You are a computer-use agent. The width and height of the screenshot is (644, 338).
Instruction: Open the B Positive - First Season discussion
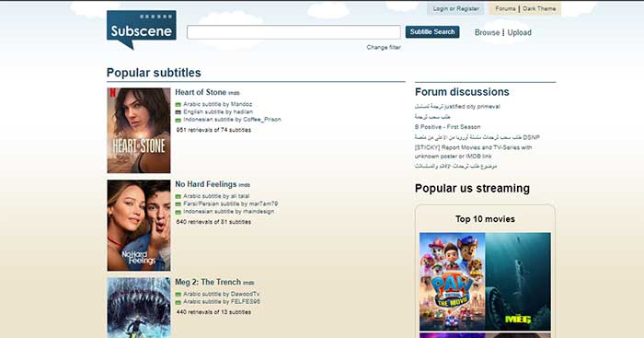[x=447, y=127]
